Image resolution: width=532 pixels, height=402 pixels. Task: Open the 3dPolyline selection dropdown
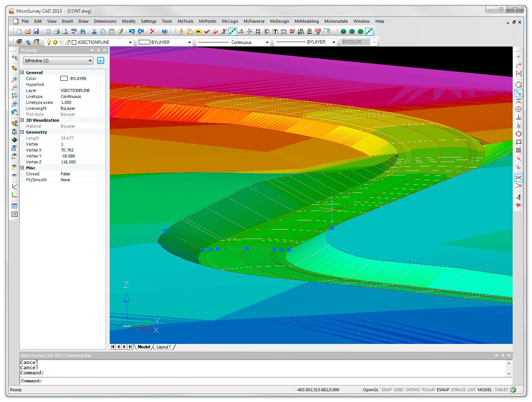coord(90,61)
